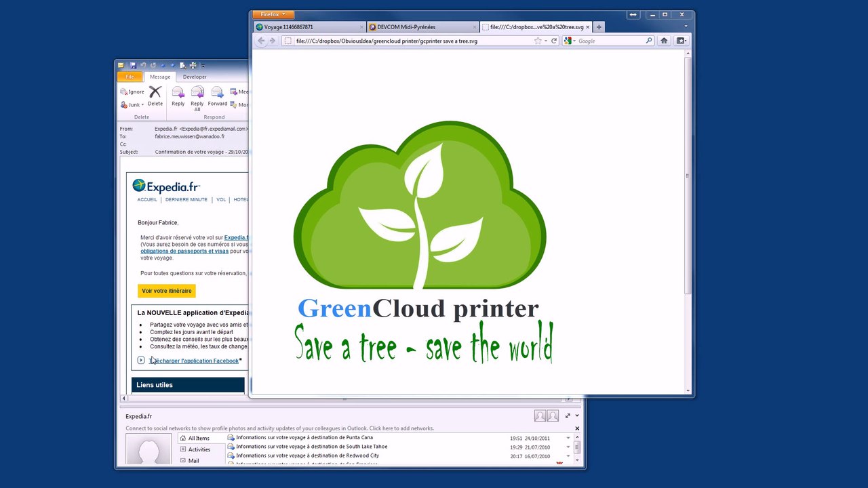
Task: Click Undo in Outlook quick access toolbar
Action: coord(143,65)
